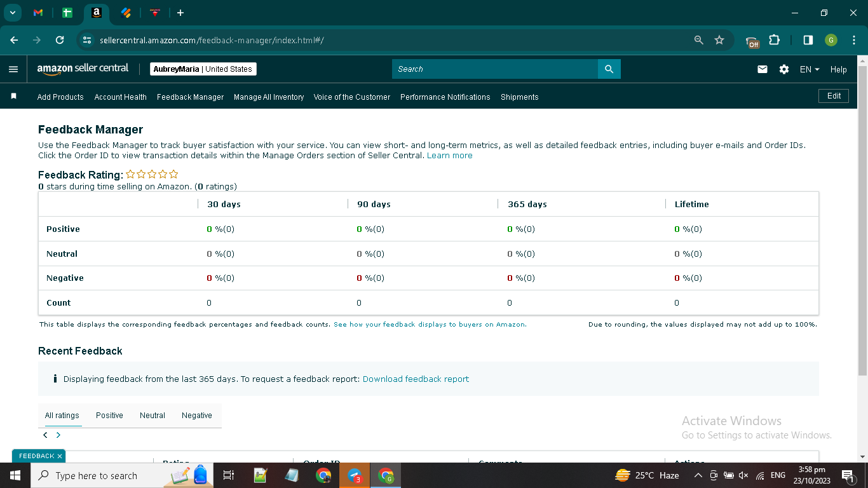Viewport: 868px width, 488px height.
Task: Expand the EN language dropdown
Action: point(810,69)
